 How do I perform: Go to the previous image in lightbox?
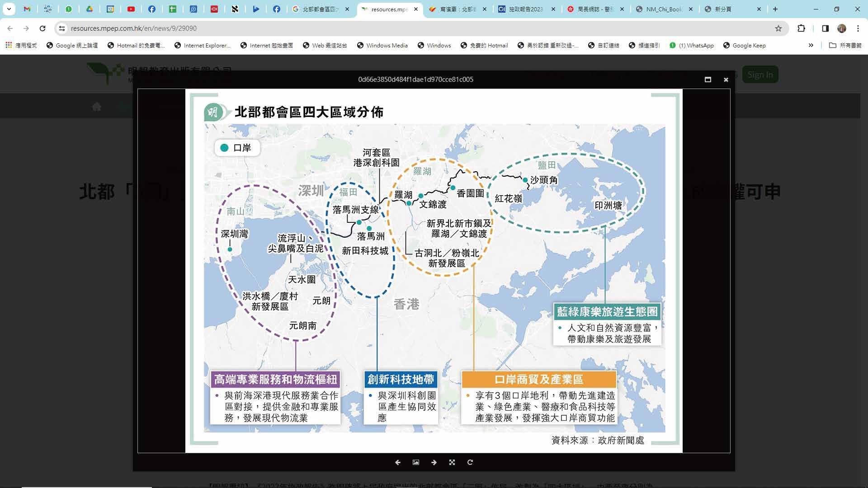point(398,462)
